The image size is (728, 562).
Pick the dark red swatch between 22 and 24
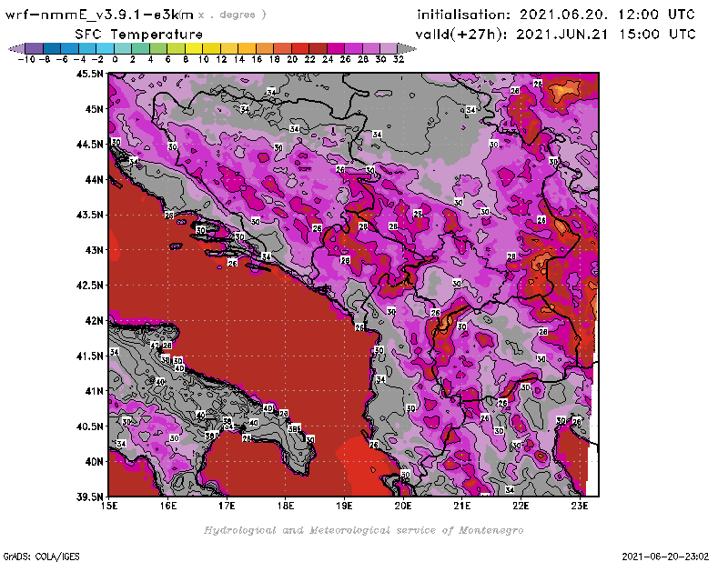tap(318, 49)
